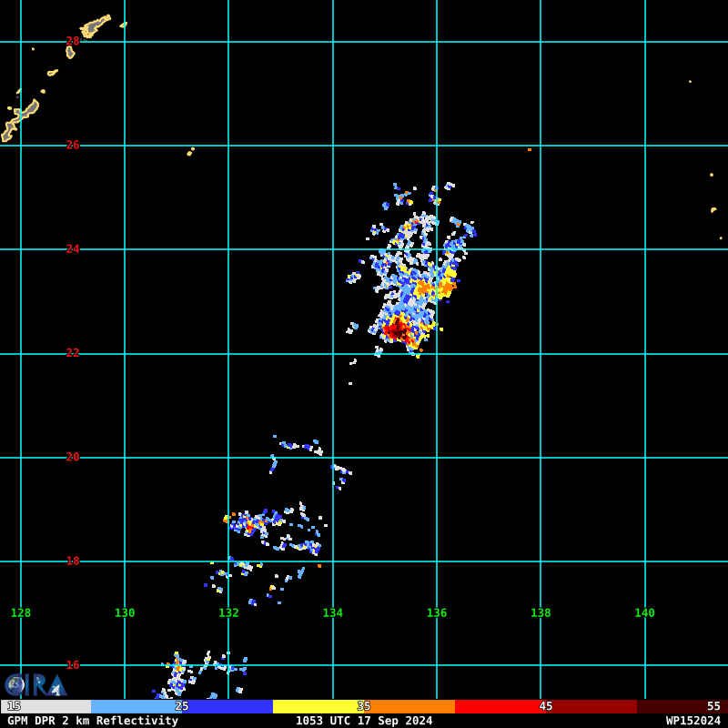Image resolution: width=728 pixels, height=728 pixels.
Task: Click the 140 longitude label
Action: [x=644, y=612]
